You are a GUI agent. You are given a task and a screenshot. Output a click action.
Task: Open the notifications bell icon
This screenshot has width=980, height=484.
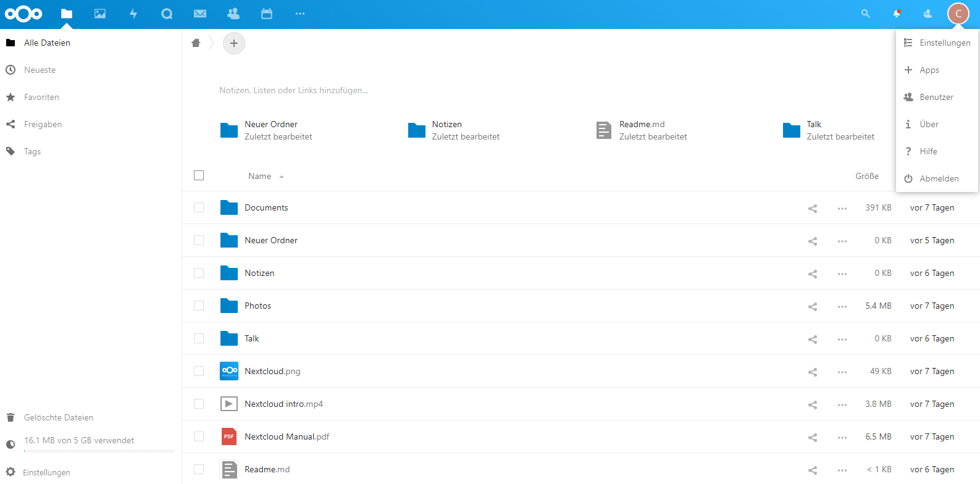pos(897,14)
